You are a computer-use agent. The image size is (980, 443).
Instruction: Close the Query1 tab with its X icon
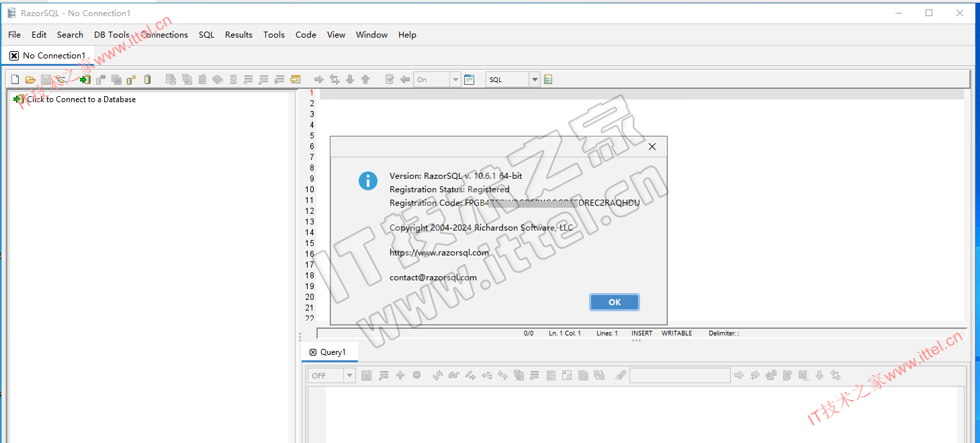tap(313, 352)
